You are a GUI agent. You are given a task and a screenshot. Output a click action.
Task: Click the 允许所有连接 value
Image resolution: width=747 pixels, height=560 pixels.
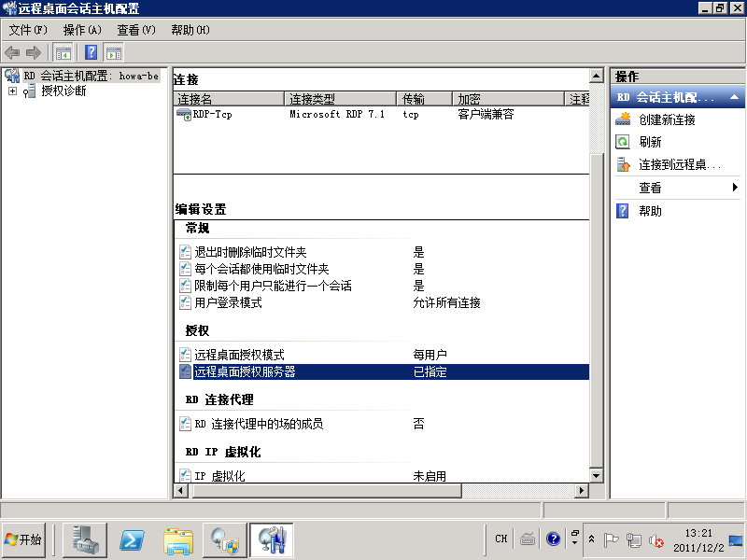(x=446, y=302)
